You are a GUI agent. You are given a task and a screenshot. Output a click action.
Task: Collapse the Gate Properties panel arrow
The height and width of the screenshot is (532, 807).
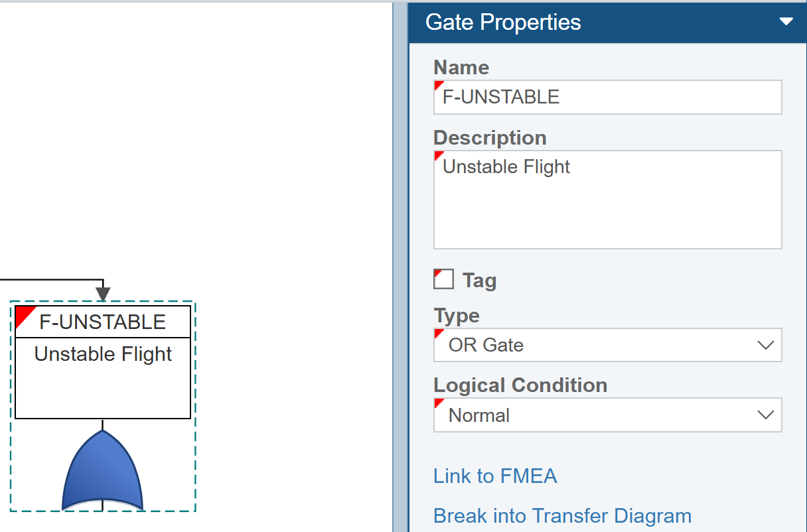[x=786, y=22]
